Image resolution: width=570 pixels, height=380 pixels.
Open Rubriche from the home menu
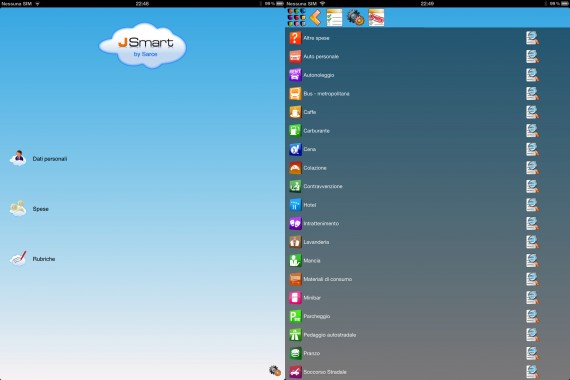click(x=44, y=259)
